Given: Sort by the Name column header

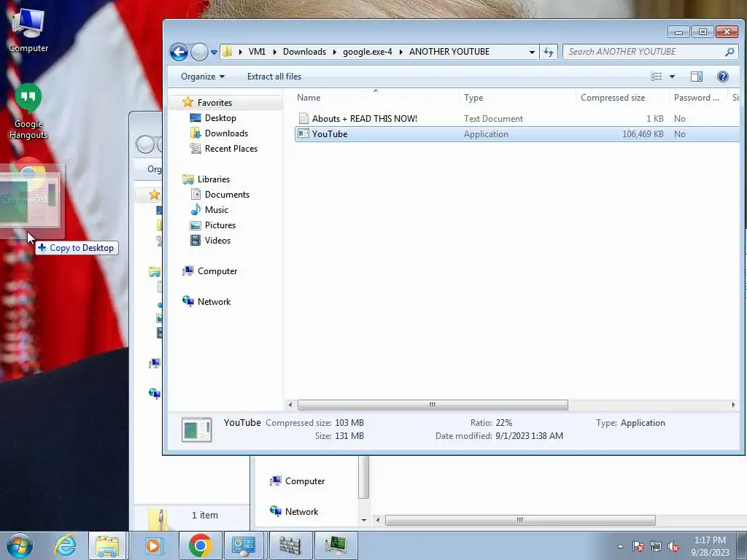Looking at the screenshot, I should click(x=309, y=98).
